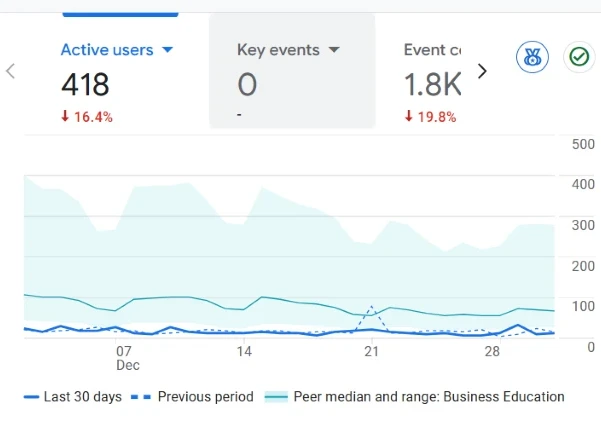
Task: Click the dashed line icon for Previous period
Action: pyautogui.click(x=142, y=397)
